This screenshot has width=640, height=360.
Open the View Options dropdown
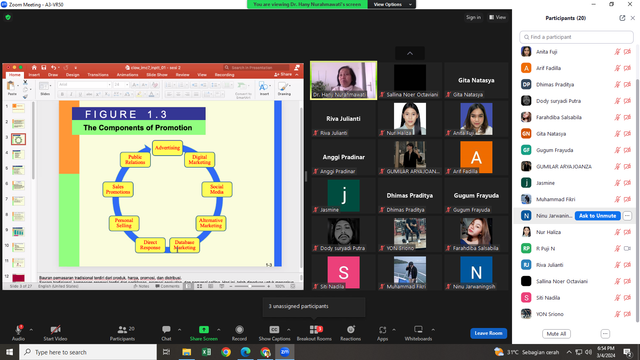pos(392,4)
